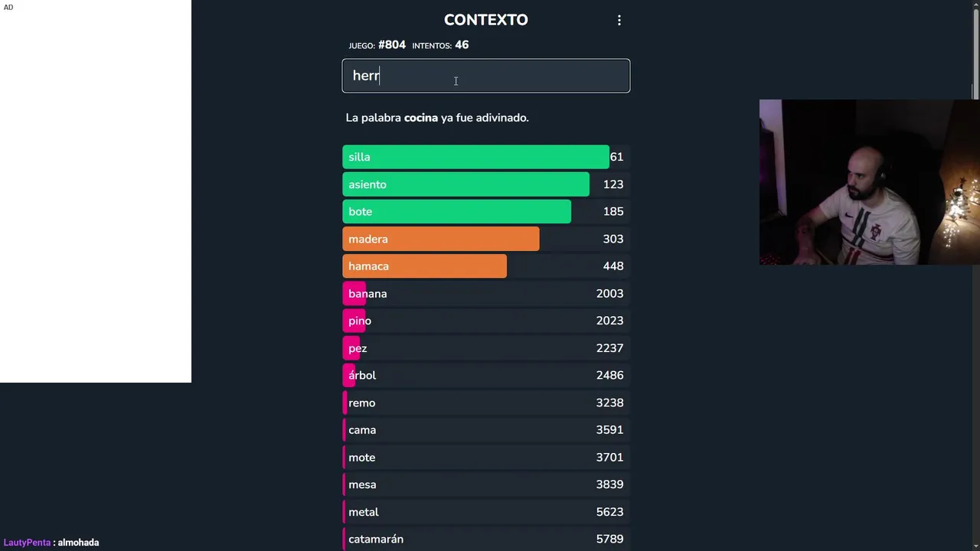Click the 'remo' guess row
980x551 pixels.
[x=485, y=403]
